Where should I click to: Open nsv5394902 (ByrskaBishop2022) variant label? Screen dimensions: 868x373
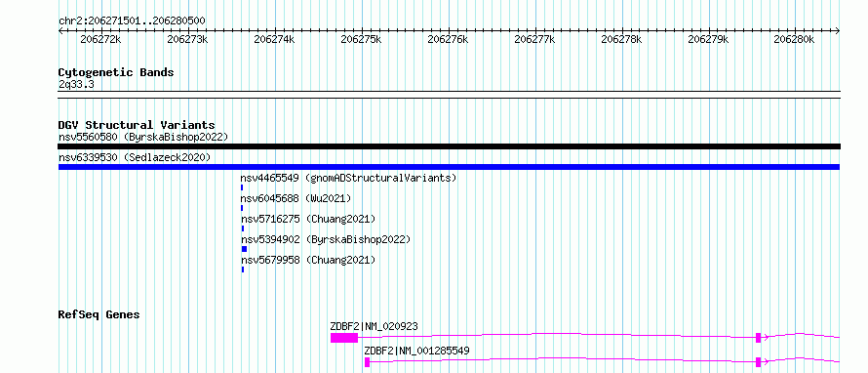pyautogui.click(x=326, y=239)
